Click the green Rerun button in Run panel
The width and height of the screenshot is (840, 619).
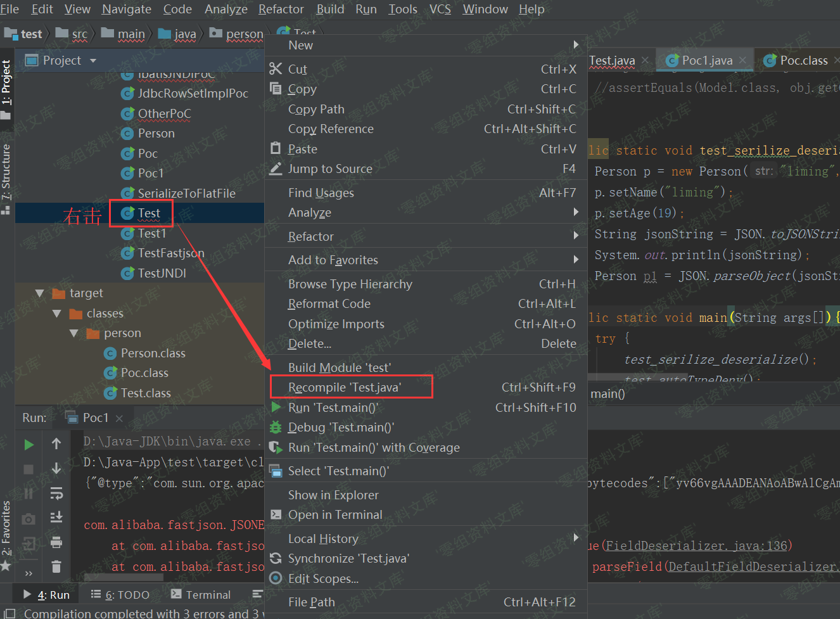pos(29,445)
